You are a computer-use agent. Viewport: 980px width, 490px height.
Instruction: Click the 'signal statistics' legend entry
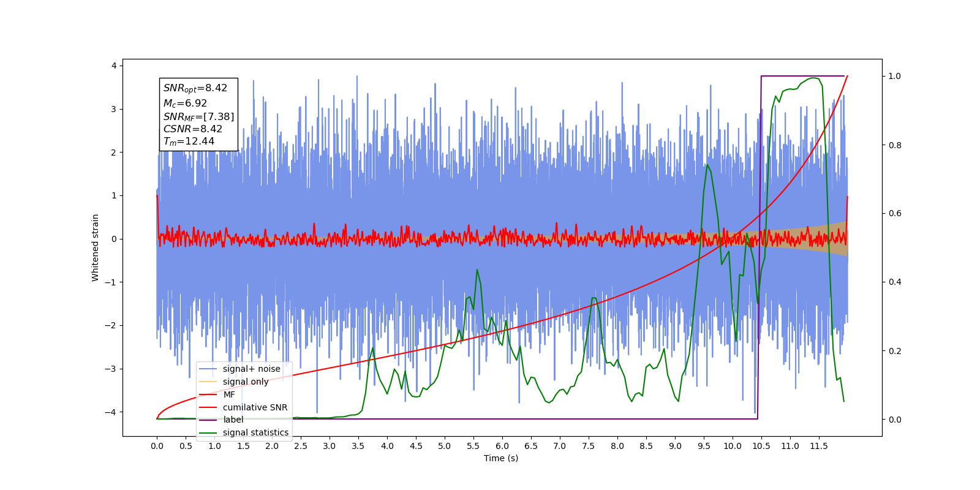244,432
